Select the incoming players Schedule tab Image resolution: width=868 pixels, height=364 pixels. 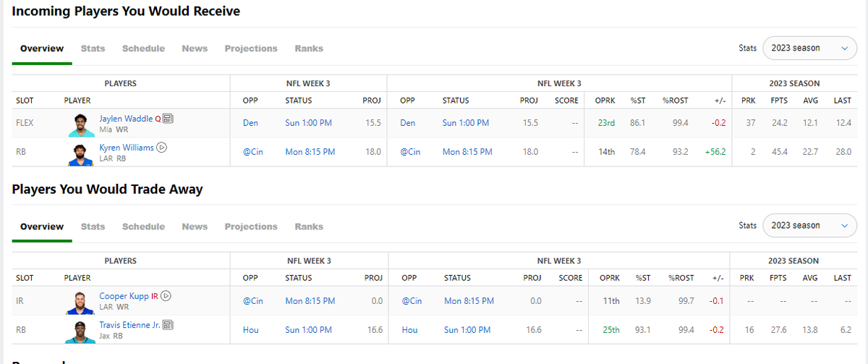143,48
